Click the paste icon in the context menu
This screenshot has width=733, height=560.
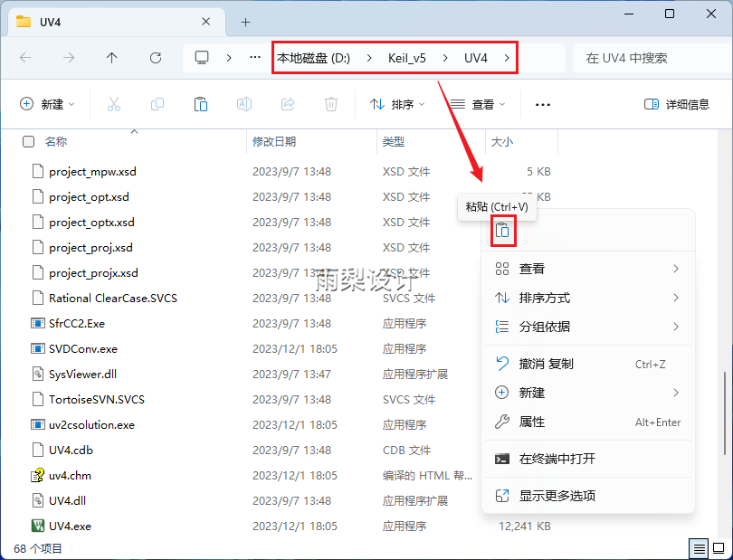[503, 232]
